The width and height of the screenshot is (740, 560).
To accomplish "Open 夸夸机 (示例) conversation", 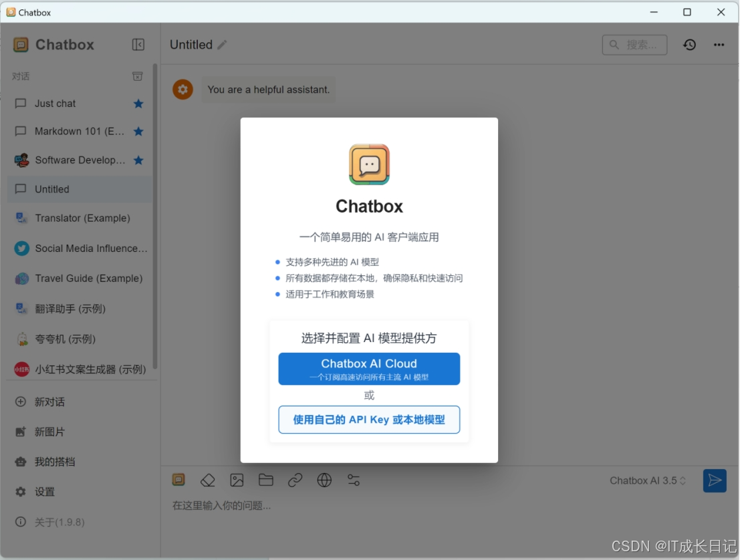I will 80,339.
